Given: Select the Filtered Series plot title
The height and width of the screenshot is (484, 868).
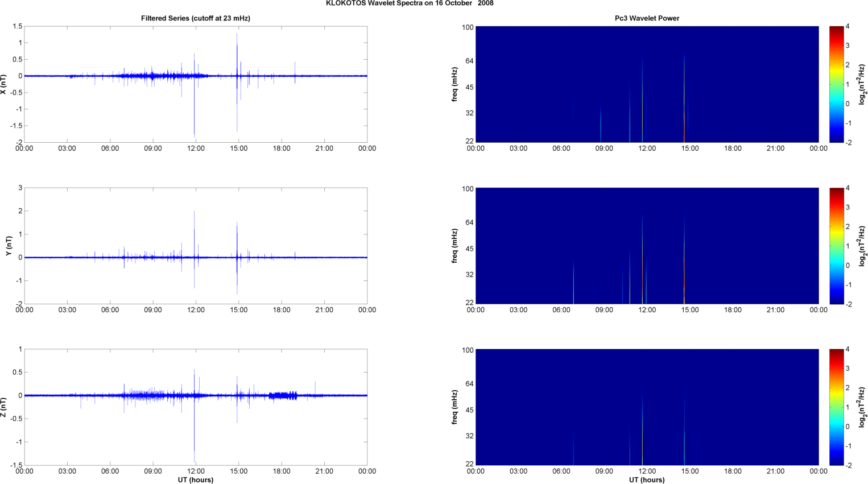Looking at the screenshot, I should pos(196,18).
